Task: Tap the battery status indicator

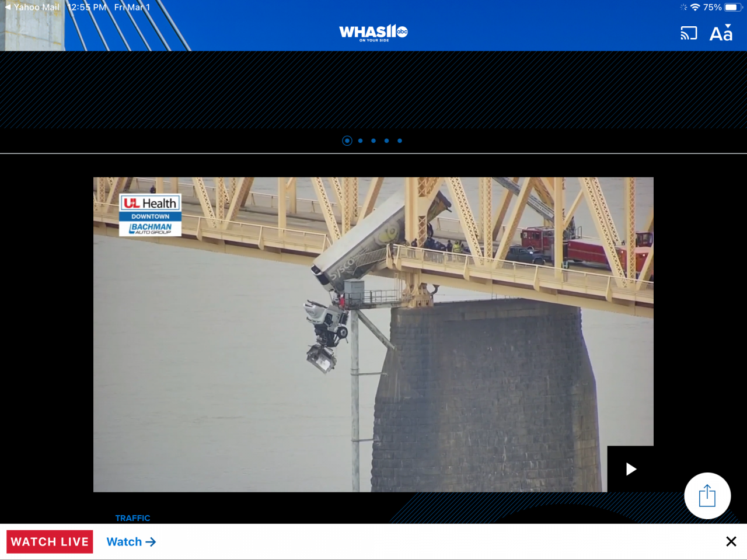Action: 733,7
